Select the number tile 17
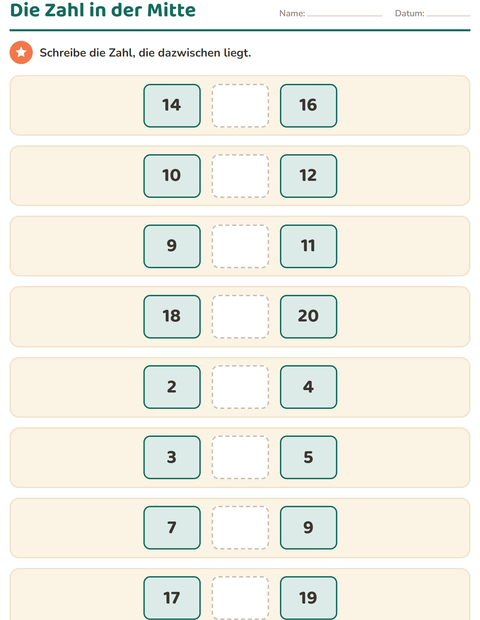Screen dimensions: 480x620 172,598
